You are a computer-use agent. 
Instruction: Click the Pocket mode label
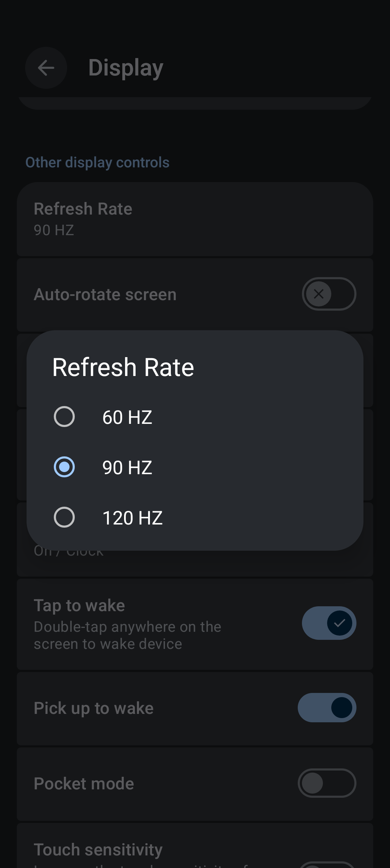tap(84, 784)
